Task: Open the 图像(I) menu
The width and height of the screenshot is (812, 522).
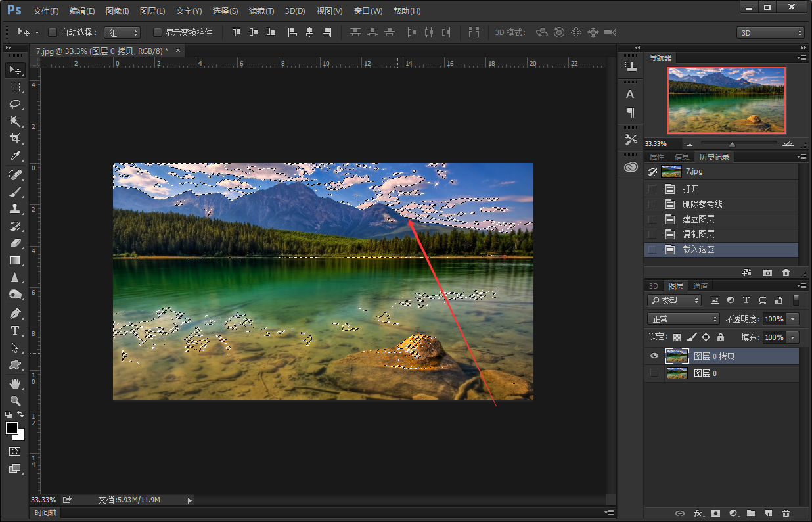Action: pos(118,11)
